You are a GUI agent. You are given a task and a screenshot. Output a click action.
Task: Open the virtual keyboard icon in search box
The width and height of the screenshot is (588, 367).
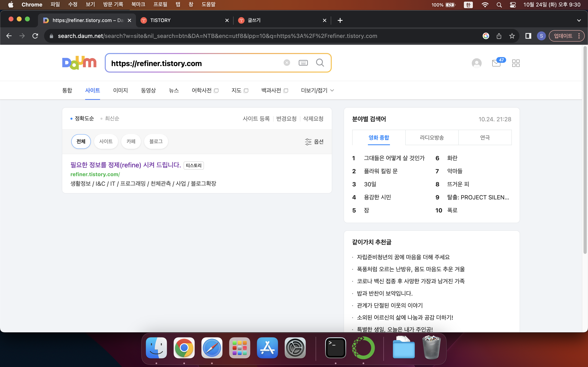303,63
